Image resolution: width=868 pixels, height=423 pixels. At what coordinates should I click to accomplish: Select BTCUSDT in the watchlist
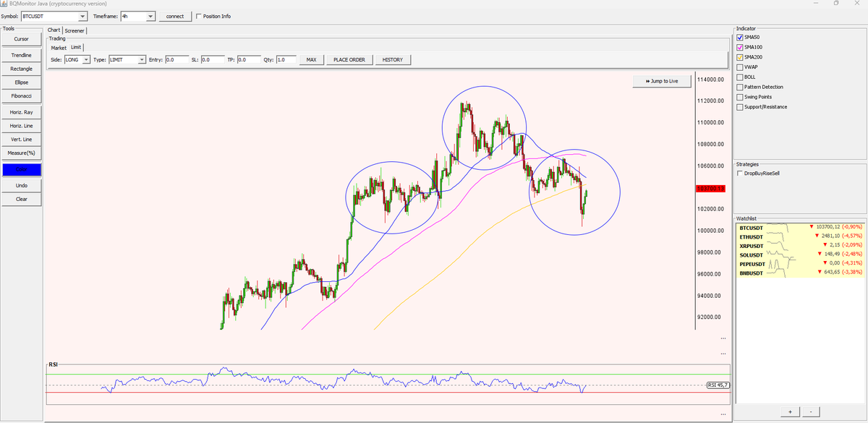click(x=800, y=227)
